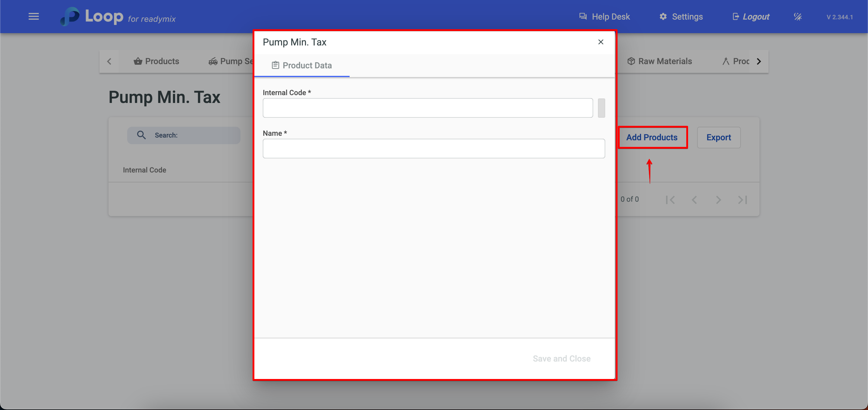This screenshot has height=410, width=868.
Task: Click the Logout link
Action: [x=751, y=17]
